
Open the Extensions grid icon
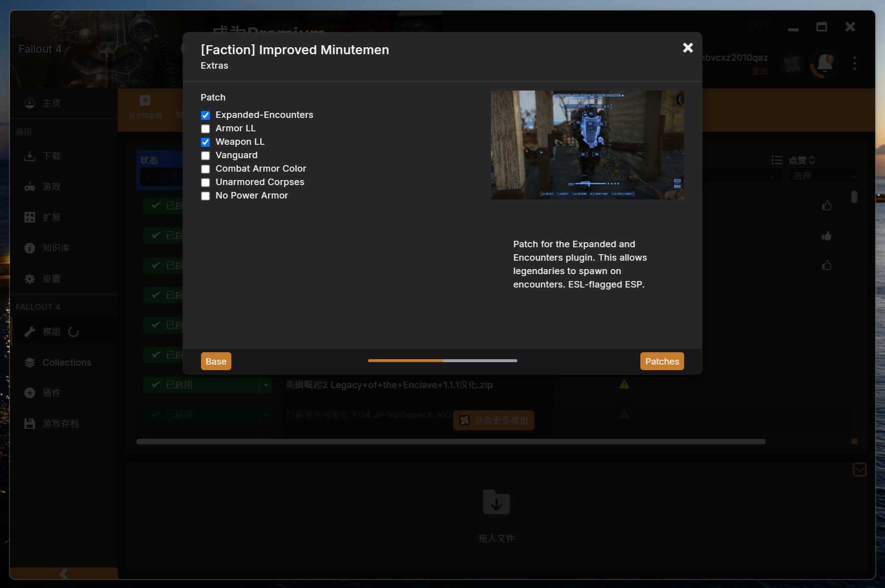(x=30, y=217)
